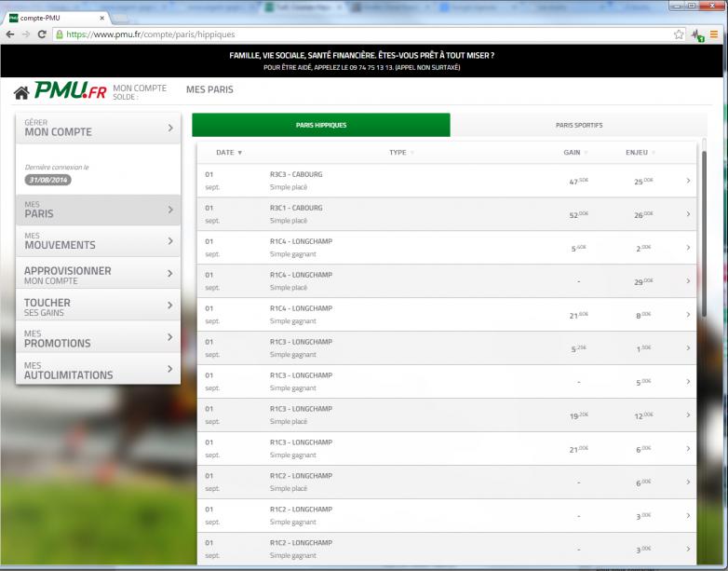Viewport: 728px width, 571px height.
Task: Click Mon Compte header link
Action: [140, 88]
